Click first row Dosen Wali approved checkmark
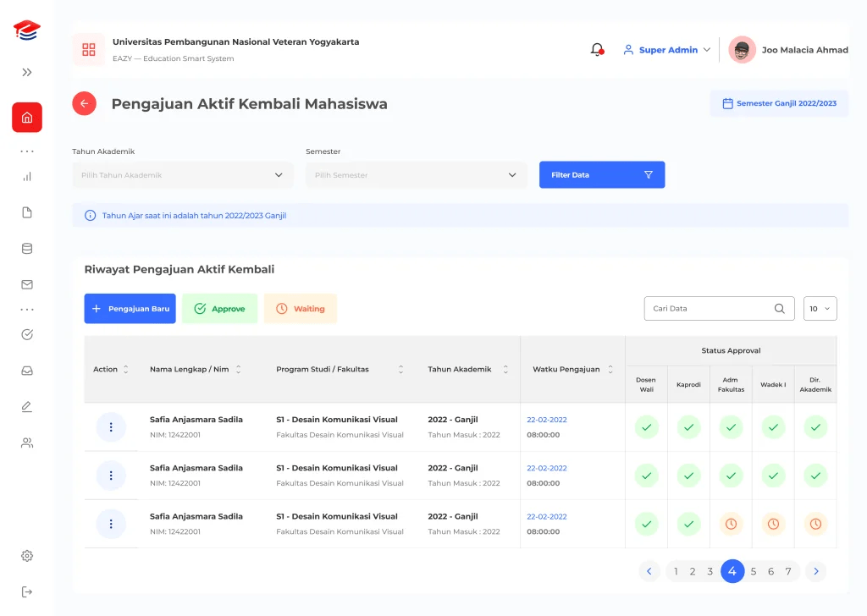867x616 pixels. [646, 427]
